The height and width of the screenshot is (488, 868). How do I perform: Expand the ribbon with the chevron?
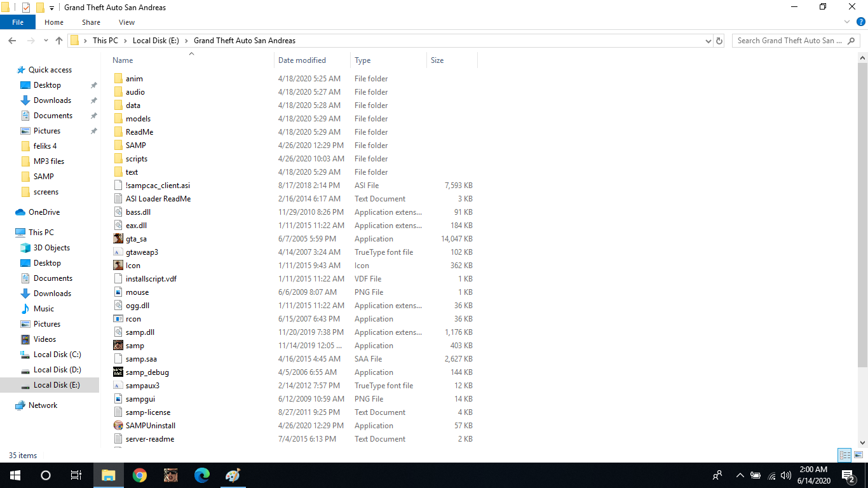[x=846, y=22]
